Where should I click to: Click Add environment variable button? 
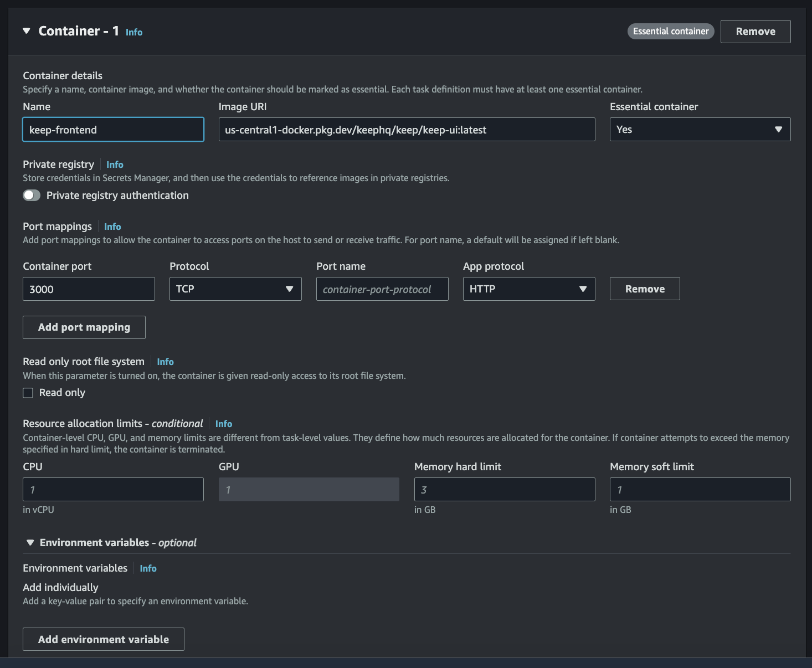tap(104, 639)
